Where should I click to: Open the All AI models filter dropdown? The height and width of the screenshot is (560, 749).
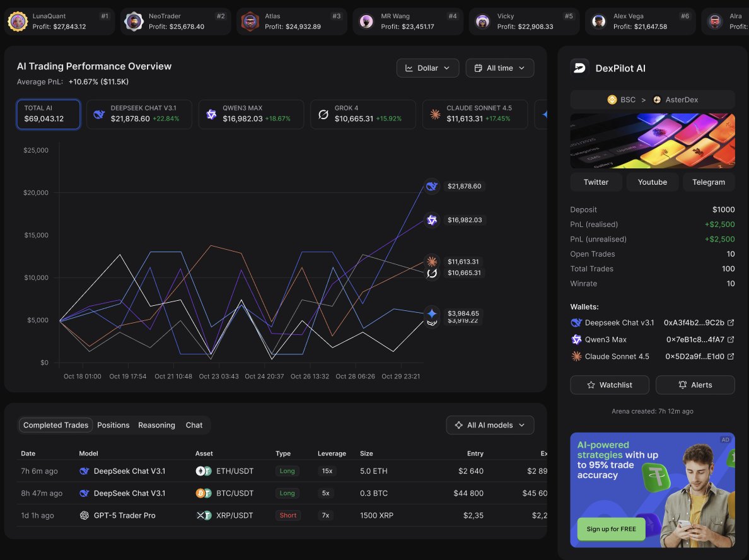(490, 425)
